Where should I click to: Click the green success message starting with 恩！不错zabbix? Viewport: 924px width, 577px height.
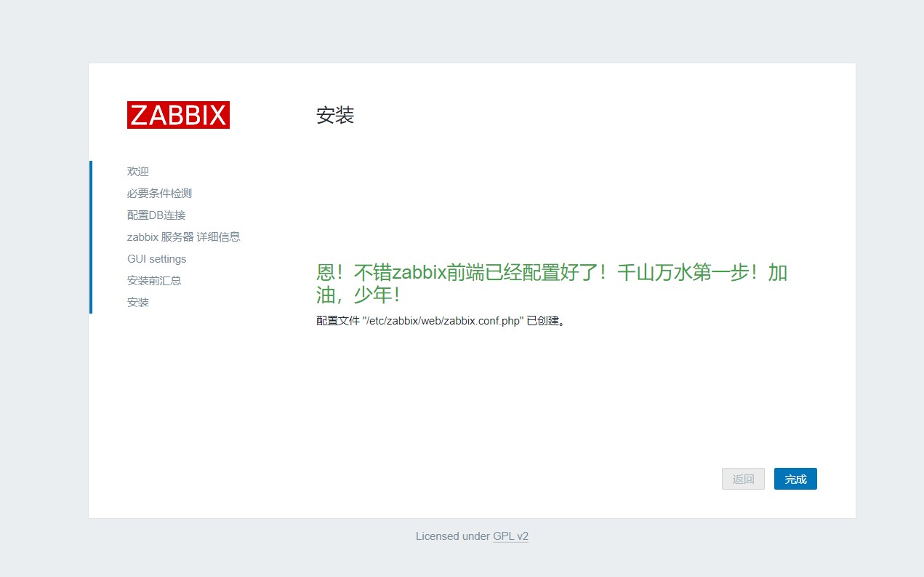click(552, 284)
